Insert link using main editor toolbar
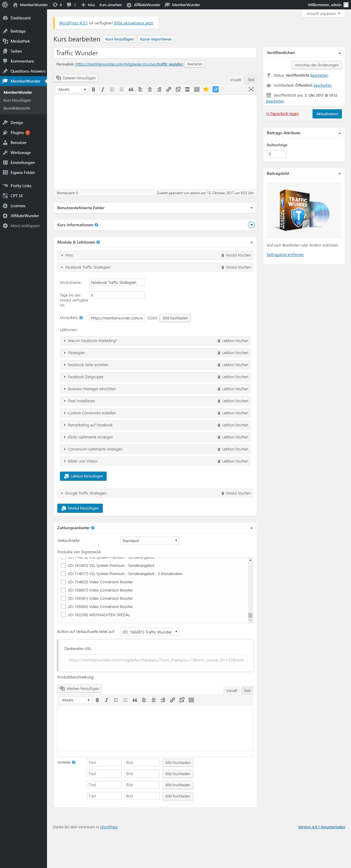This screenshot has width=351, height=868. [x=169, y=89]
